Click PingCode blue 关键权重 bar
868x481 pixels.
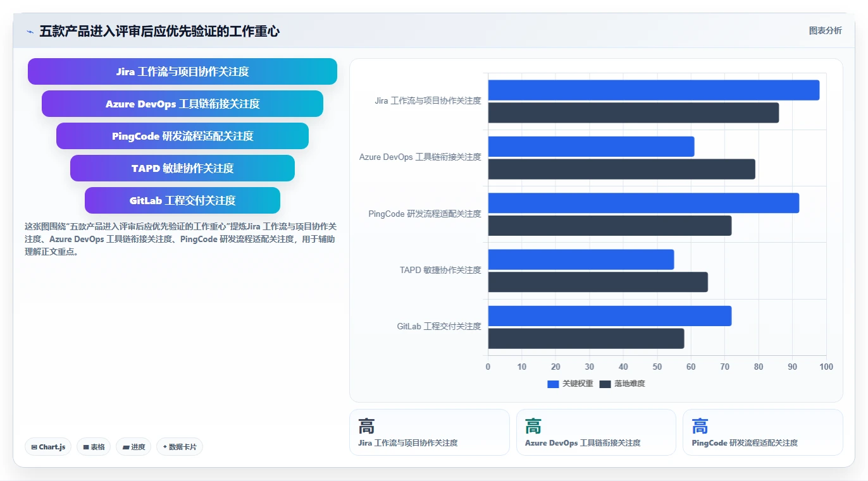(643, 203)
